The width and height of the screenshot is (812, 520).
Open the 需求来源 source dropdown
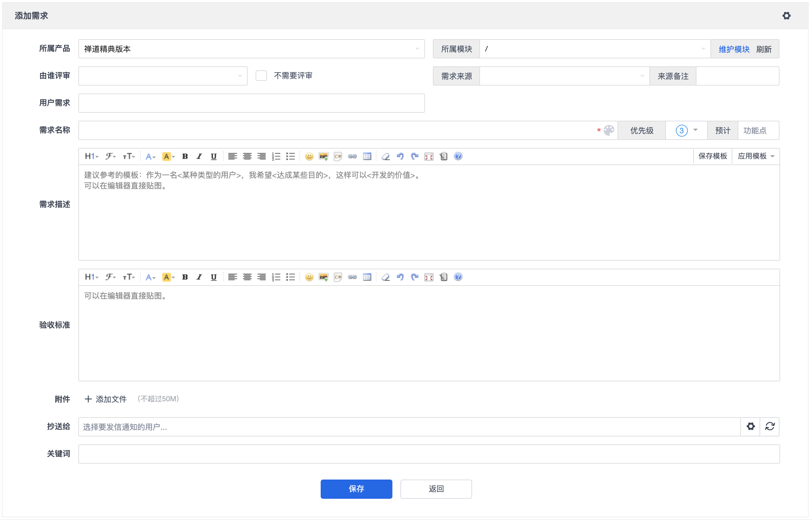tap(564, 76)
